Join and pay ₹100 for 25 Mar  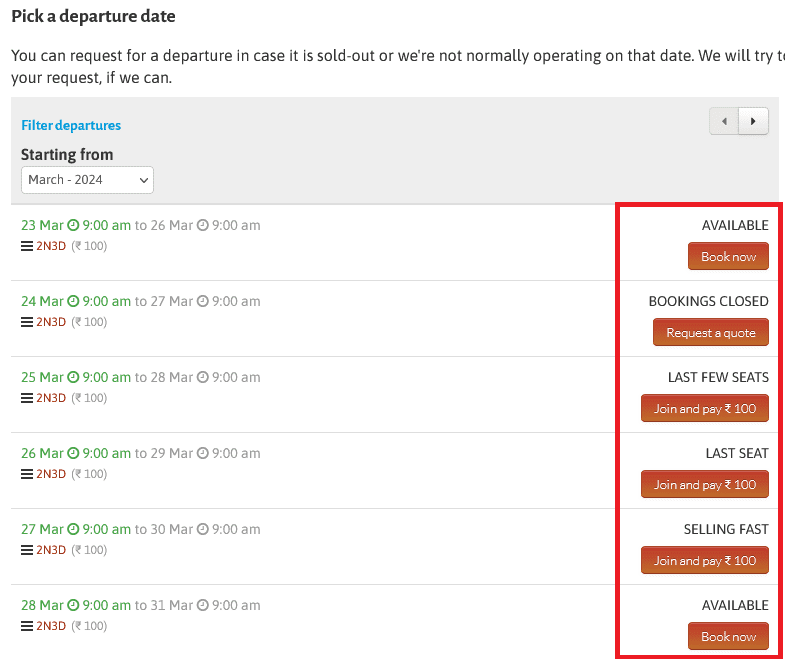(x=704, y=409)
